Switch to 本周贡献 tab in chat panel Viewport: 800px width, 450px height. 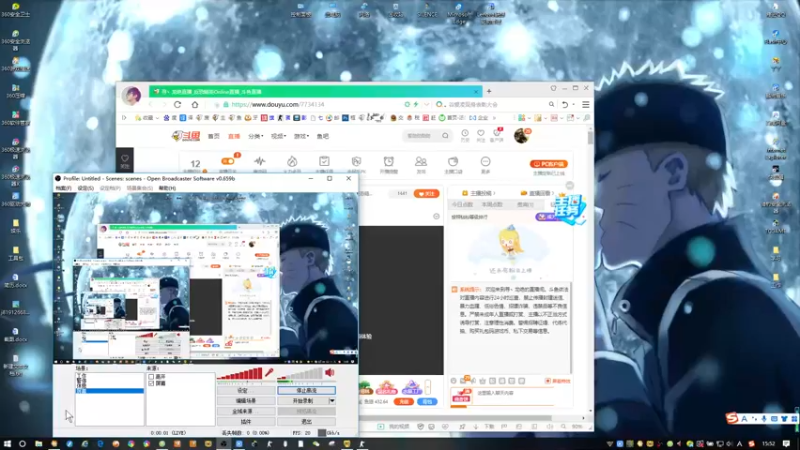point(492,205)
